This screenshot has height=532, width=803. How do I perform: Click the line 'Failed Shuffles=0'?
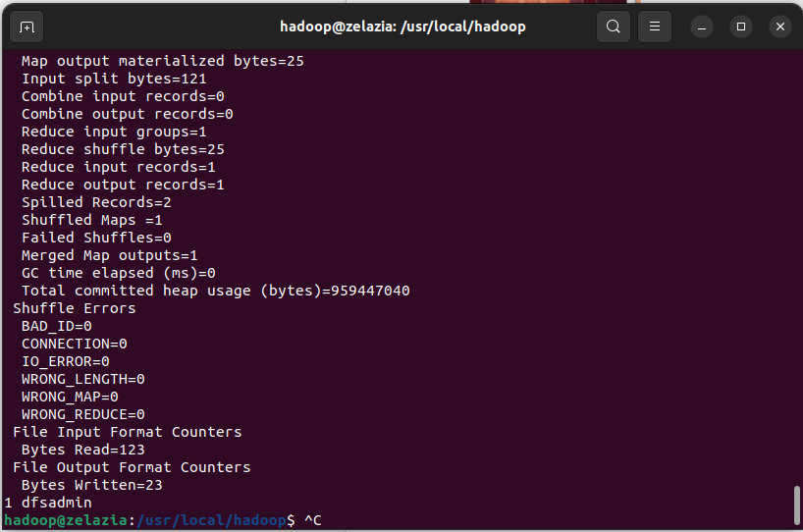pos(96,238)
